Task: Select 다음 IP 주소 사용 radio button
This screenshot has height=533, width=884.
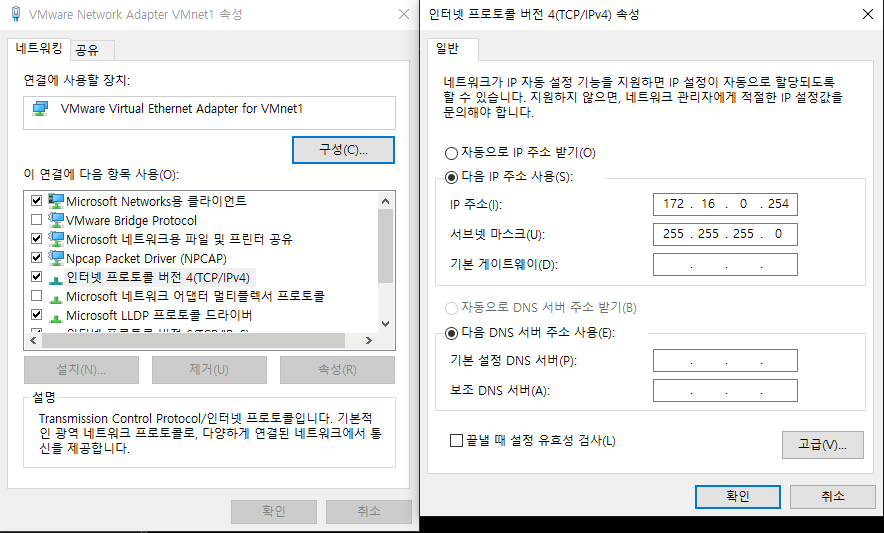Action: 451,177
